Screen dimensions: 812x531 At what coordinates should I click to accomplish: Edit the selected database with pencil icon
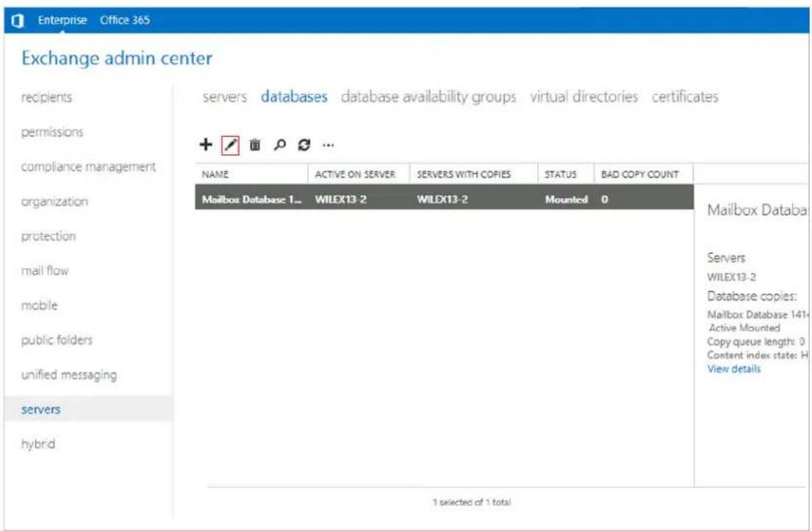(230, 145)
